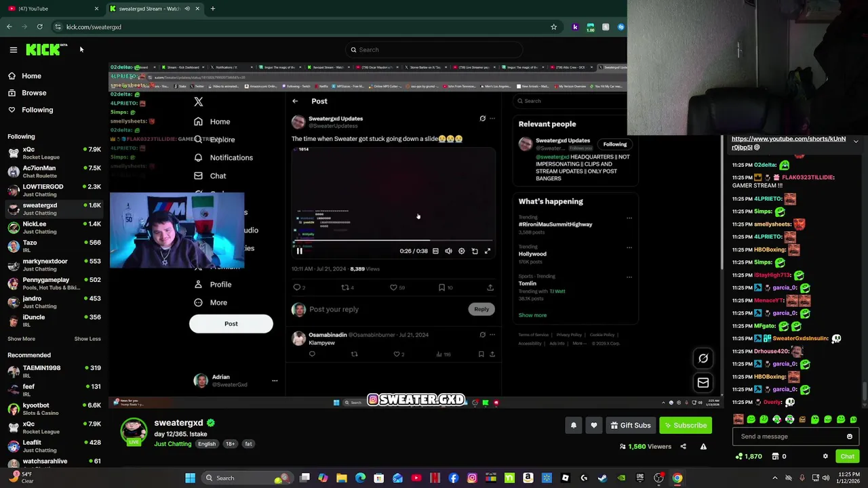The image size is (868, 488).
Task: Seek on the tweet video progress bar
Action: pyautogui.click(x=393, y=241)
